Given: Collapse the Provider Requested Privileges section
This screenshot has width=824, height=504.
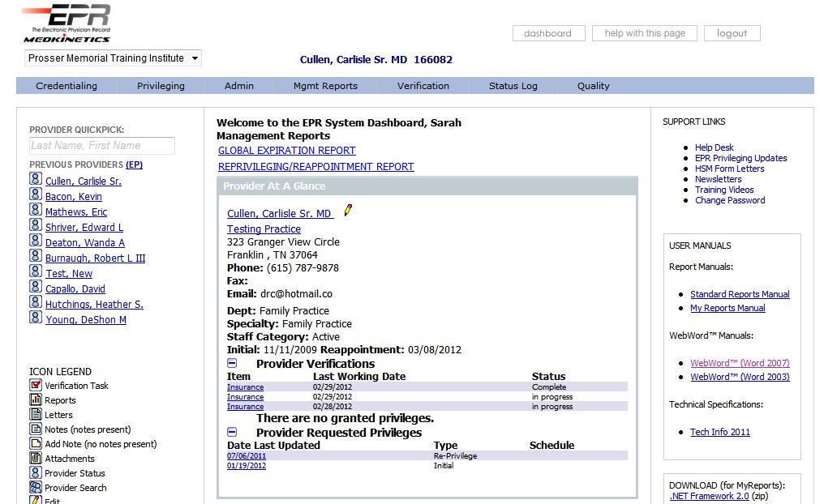Looking at the screenshot, I should (x=232, y=432).
